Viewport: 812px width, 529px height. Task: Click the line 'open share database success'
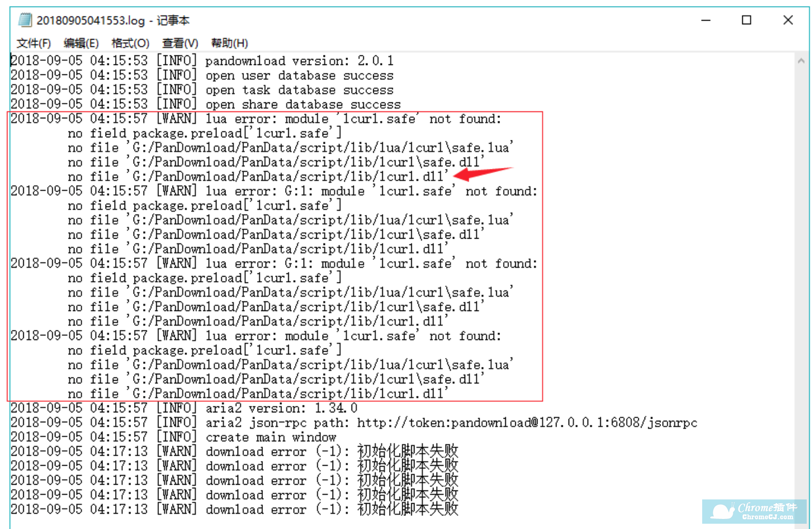pyautogui.click(x=206, y=104)
